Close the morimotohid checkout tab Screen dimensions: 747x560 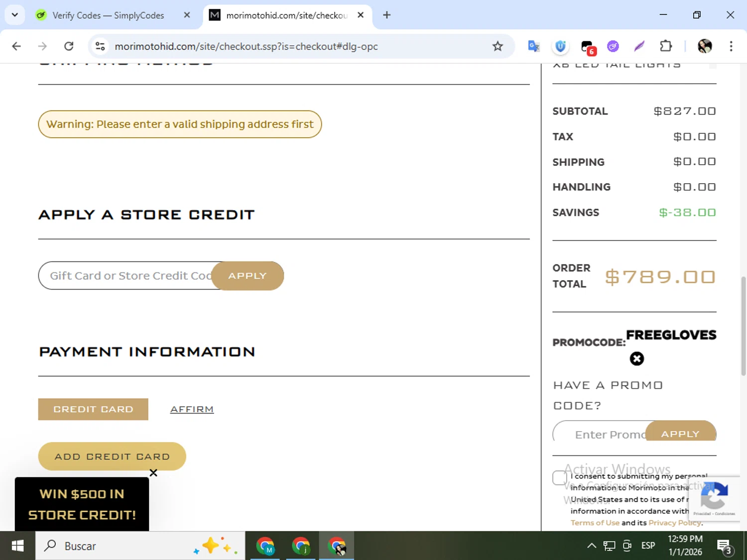tap(361, 15)
